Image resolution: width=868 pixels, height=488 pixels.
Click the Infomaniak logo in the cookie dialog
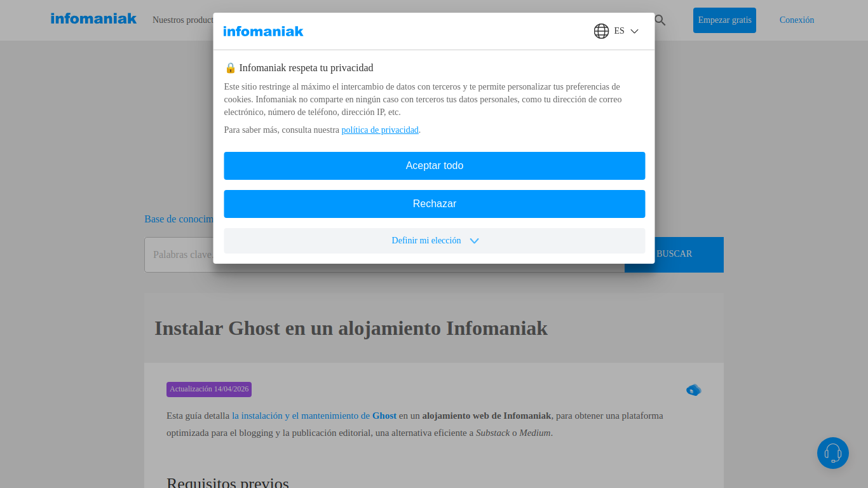[263, 31]
